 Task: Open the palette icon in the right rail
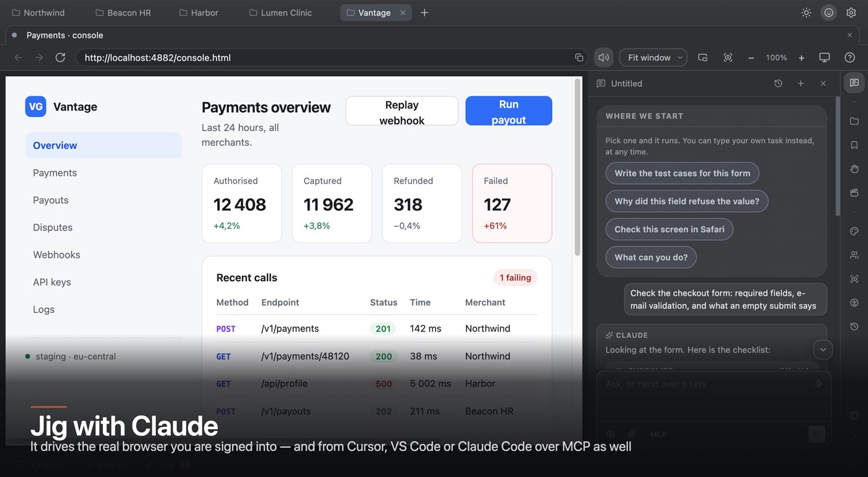[x=854, y=231]
